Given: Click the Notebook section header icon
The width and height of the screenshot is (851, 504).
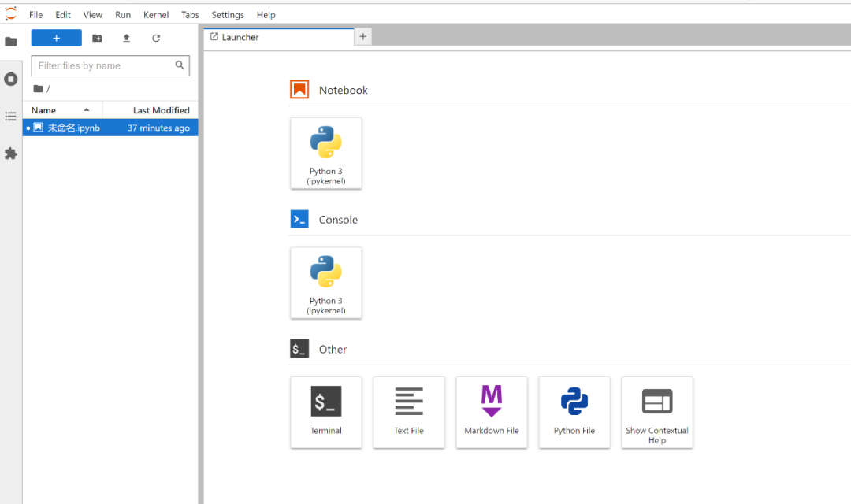Looking at the screenshot, I should pyautogui.click(x=299, y=90).
